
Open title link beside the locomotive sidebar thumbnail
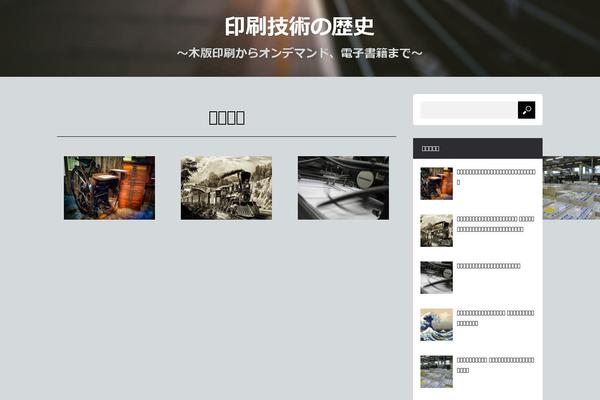click(x=496, y=224)
